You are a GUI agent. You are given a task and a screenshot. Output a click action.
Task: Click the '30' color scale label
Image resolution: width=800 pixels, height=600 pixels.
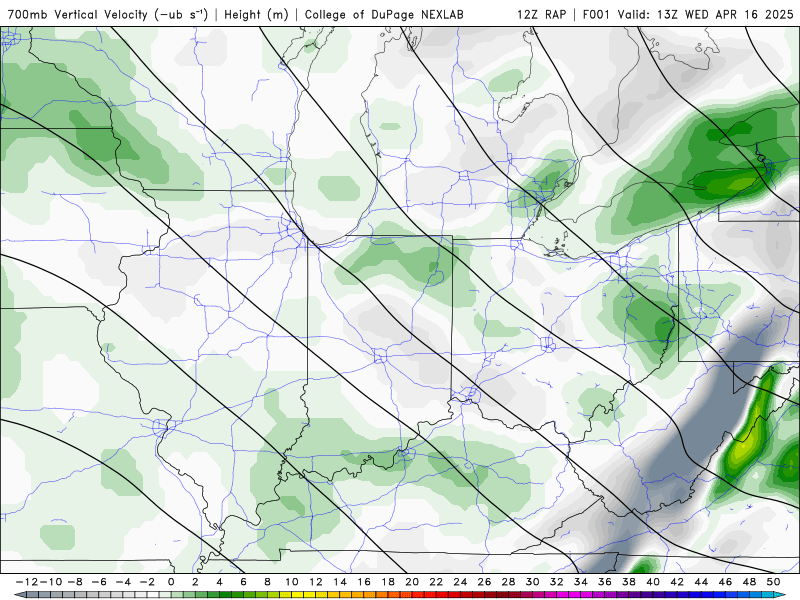532,582
